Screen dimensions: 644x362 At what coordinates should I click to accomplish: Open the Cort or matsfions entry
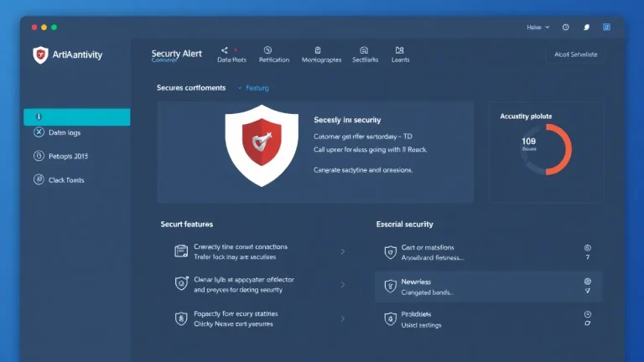click(x=488, y=252)
